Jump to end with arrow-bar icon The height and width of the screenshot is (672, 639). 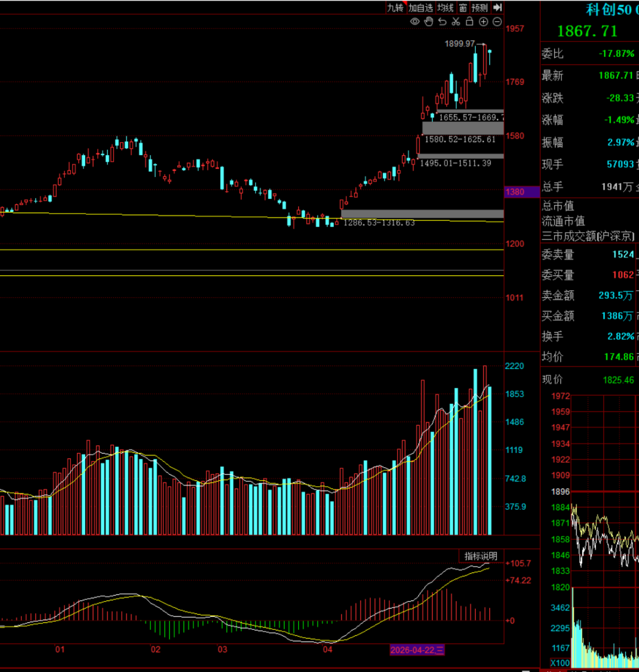(x=497, y=7)
